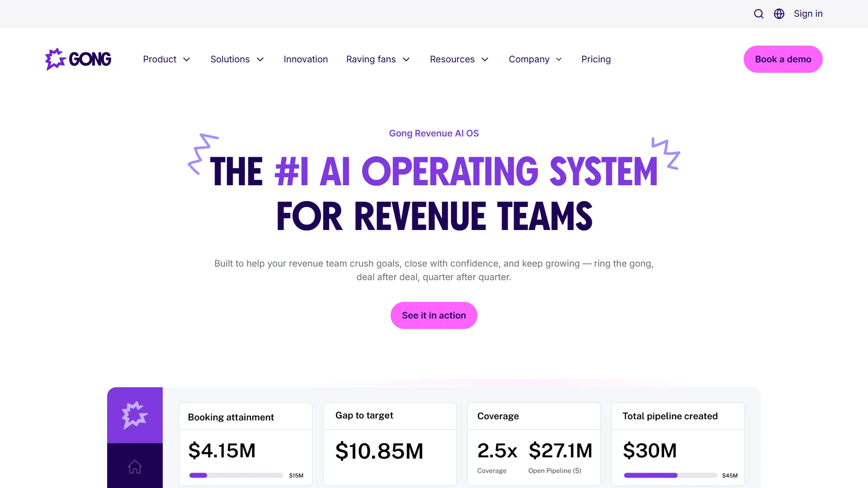Viewport: 868px width, 488px height.
Task: Click the Coverage card title
Action: tap(498, 416)
